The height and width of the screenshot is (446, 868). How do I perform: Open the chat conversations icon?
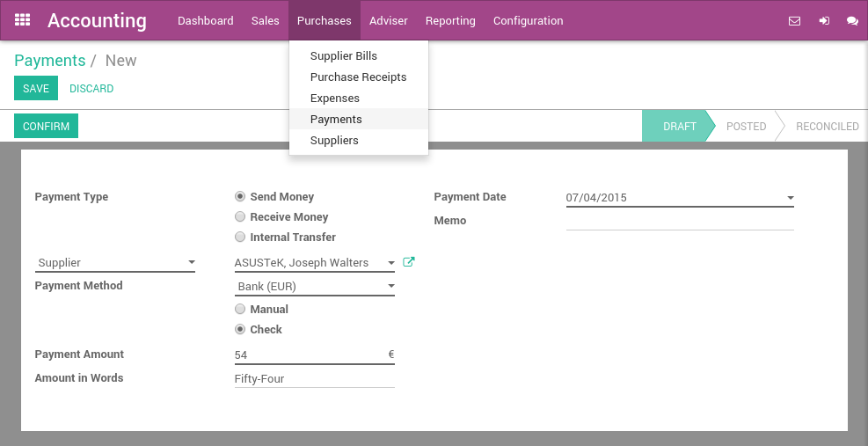[852, 21]
